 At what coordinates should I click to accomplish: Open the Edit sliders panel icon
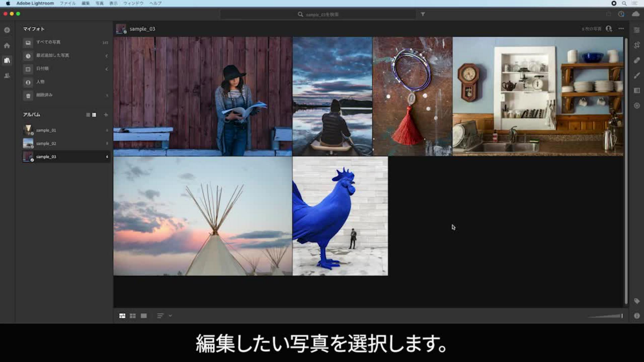637,30
